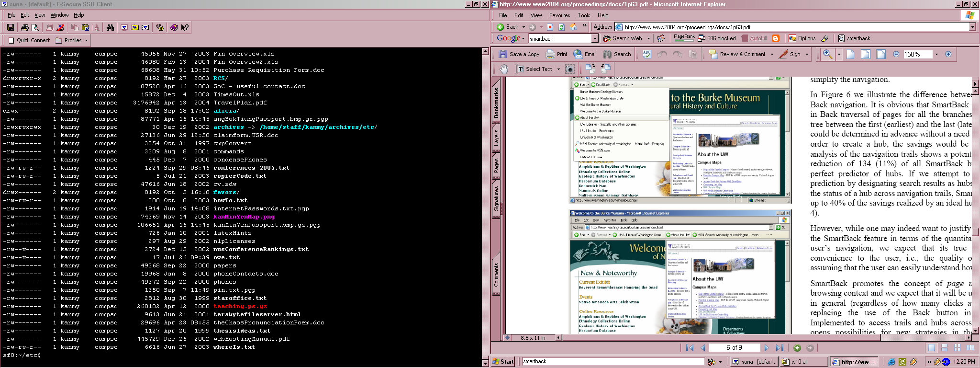
Task: Click the browser Home icon
Action: pyautogui.click(x=573, y=27)
